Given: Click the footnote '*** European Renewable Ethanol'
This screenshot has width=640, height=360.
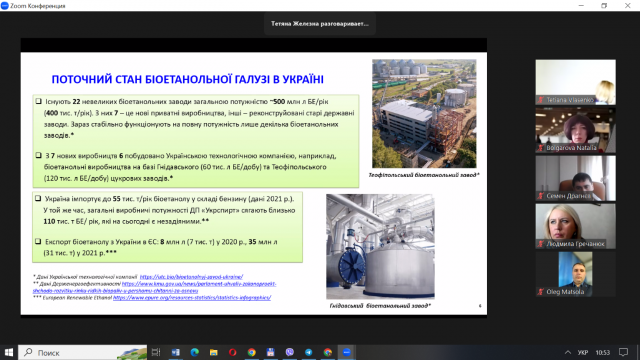Looking at the screenshot, I should click(72, 298).
